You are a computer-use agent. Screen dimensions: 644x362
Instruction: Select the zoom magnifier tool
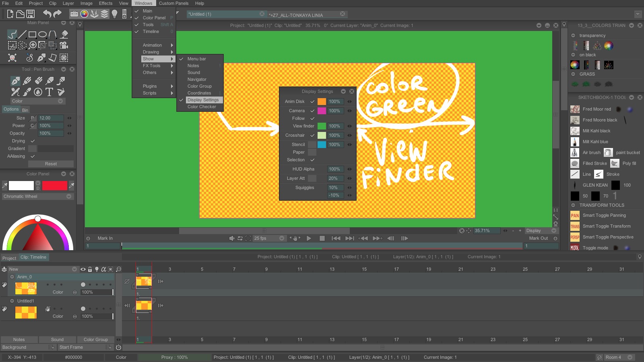point(33,45)
